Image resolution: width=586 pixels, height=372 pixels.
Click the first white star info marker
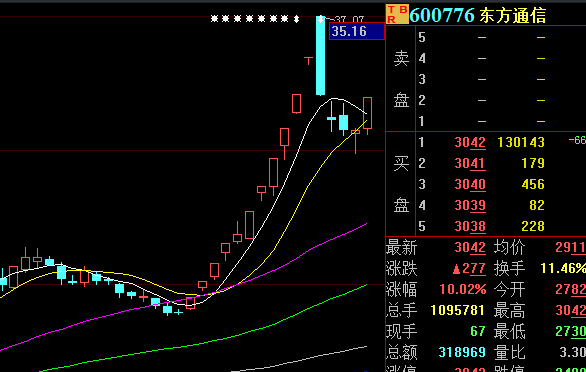pos(214,19)
